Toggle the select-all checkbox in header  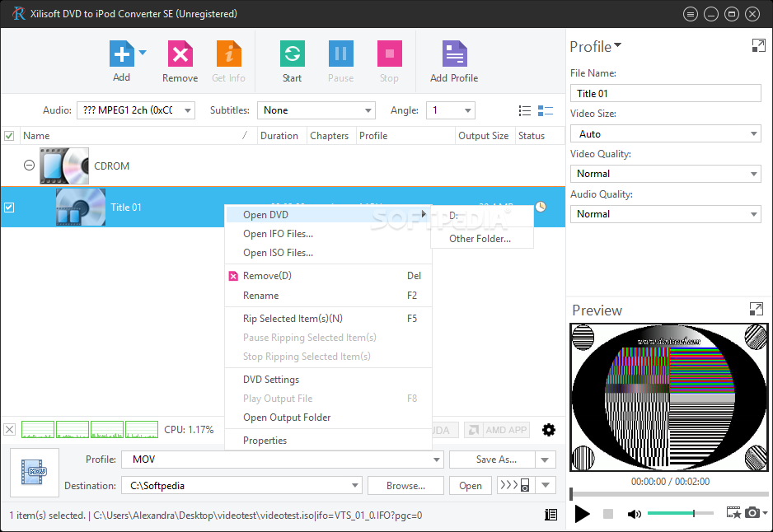pos(9,136)
